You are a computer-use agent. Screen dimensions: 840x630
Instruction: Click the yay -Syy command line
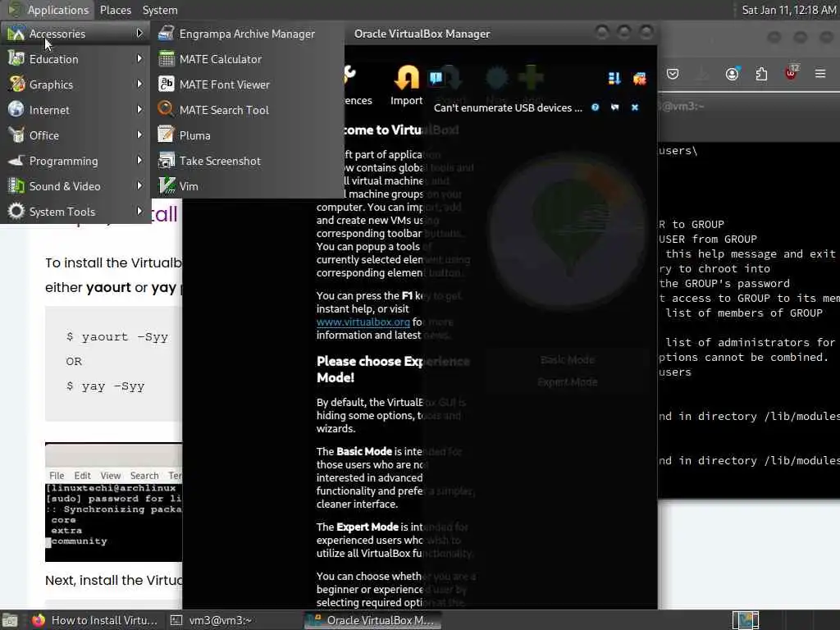(x=105, y=386)
